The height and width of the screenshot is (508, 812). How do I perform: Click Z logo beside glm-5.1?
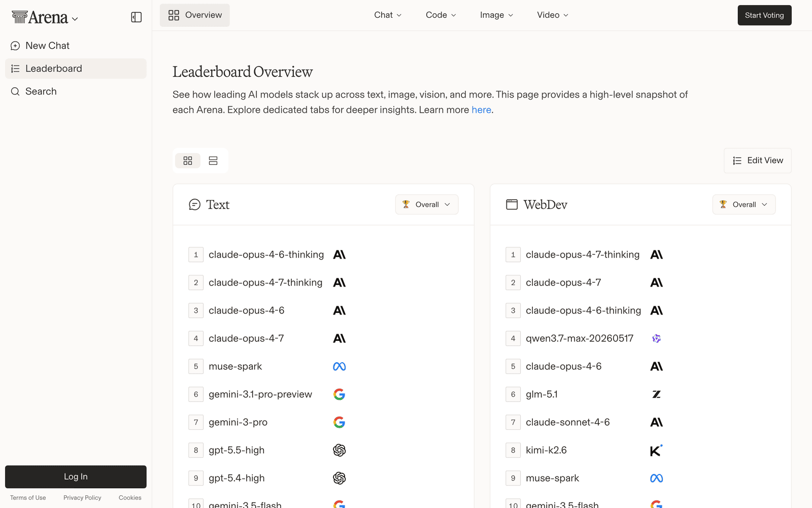coord(657,394)
